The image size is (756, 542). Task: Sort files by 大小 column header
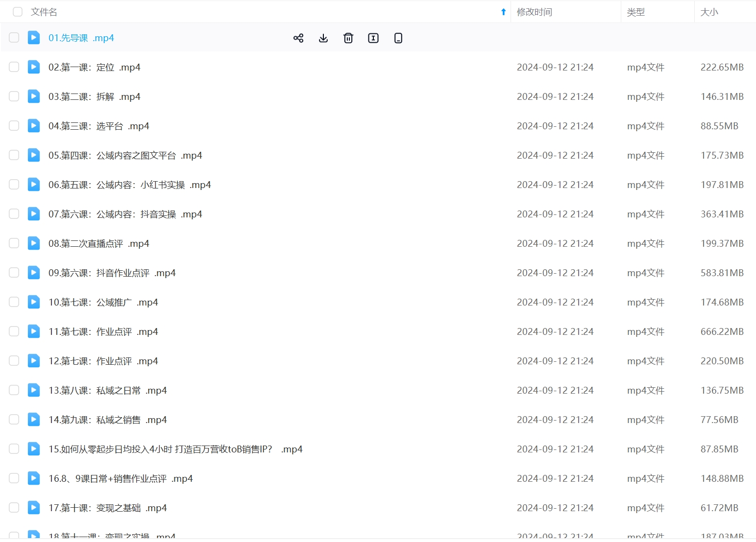(x=709, y=12)
